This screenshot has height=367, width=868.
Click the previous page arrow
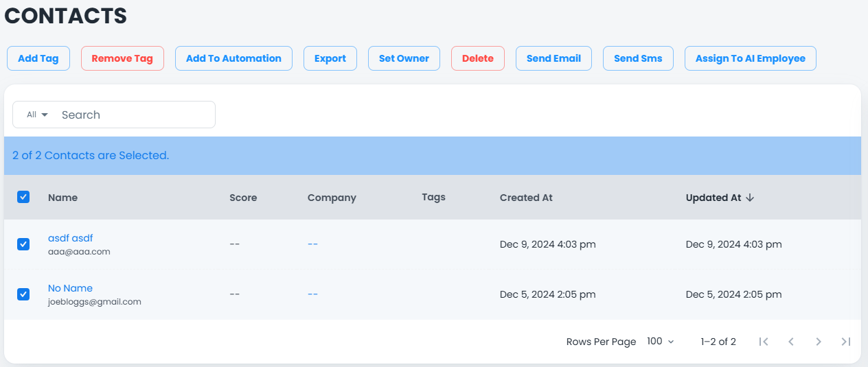[791, 342]
